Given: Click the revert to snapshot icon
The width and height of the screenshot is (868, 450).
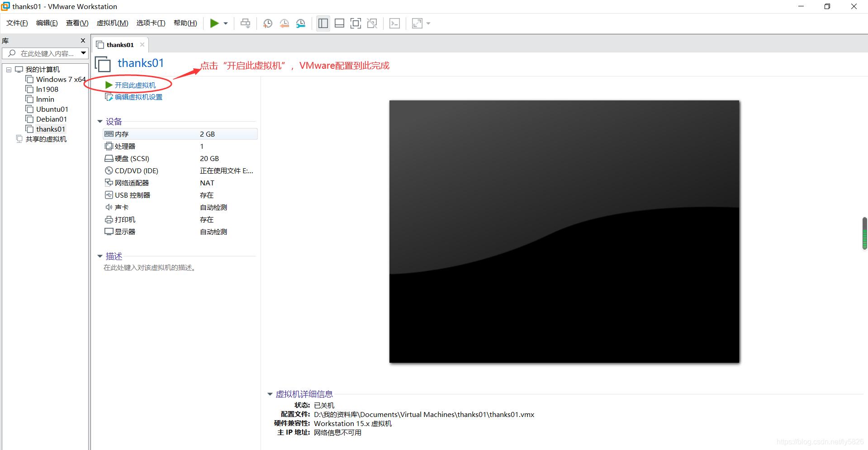Looking at the screenshot, I should 284,24.
